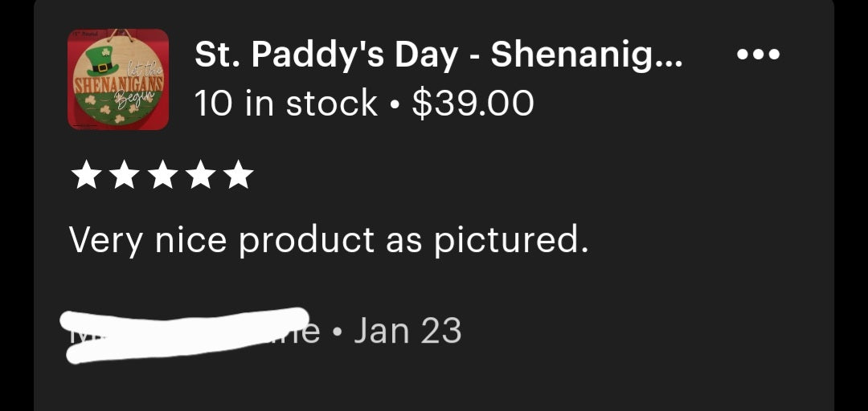Tap the fourth rating star
868x411 pixels.
[199, 176]
